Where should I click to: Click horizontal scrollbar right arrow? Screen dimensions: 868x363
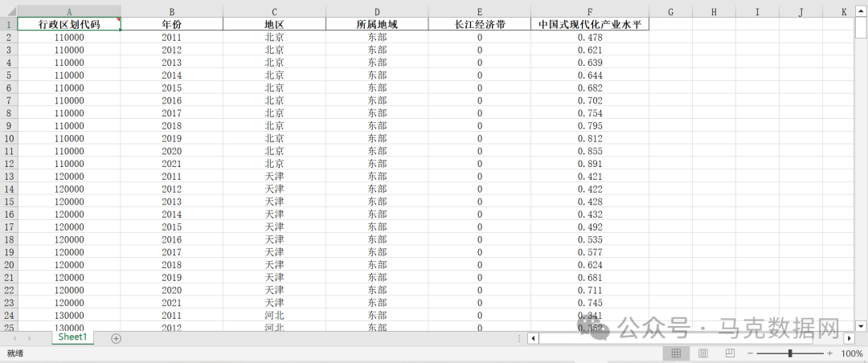click(x=850, y=338)
